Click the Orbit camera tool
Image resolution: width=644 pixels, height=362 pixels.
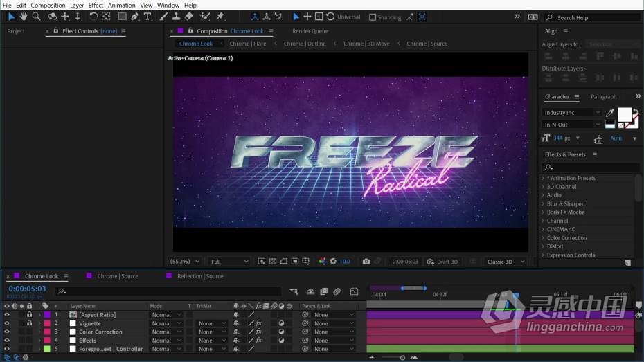pyautogui.click(x=52, y=17)
